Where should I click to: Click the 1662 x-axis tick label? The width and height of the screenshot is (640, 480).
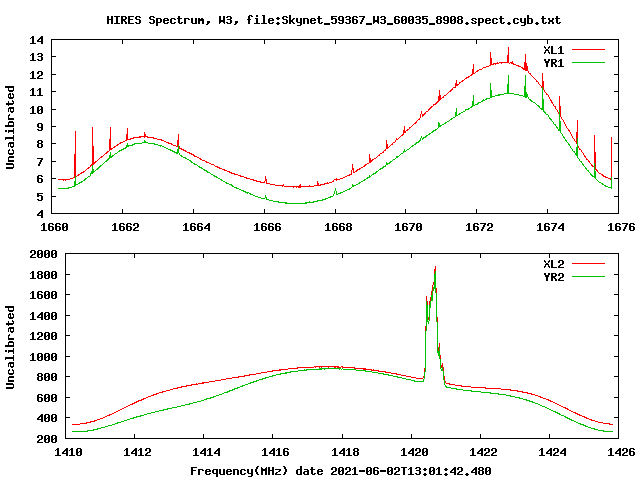(x=125, y=227)
